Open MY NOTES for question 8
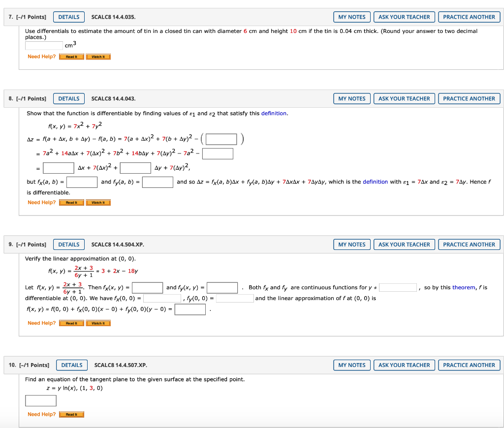 click(351, 99)
